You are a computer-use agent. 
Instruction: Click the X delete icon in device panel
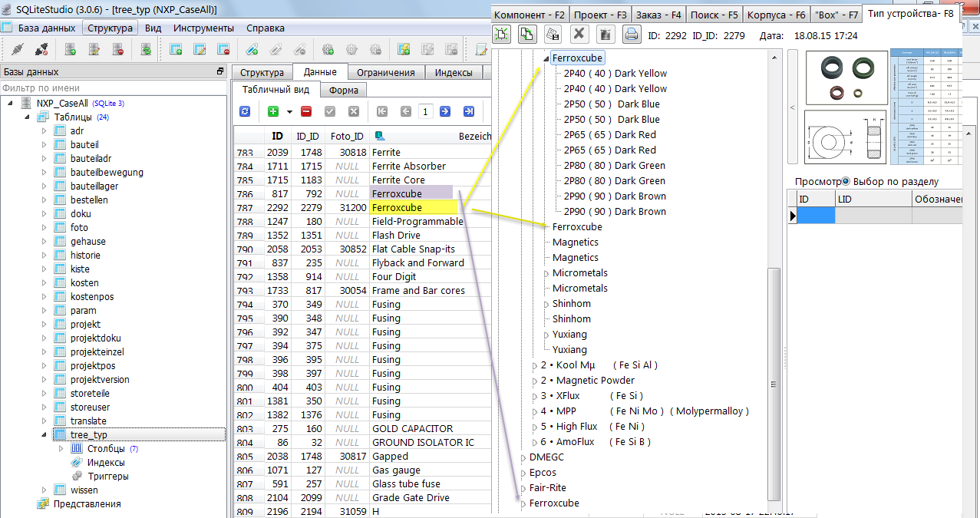click(x=579, y=34)
